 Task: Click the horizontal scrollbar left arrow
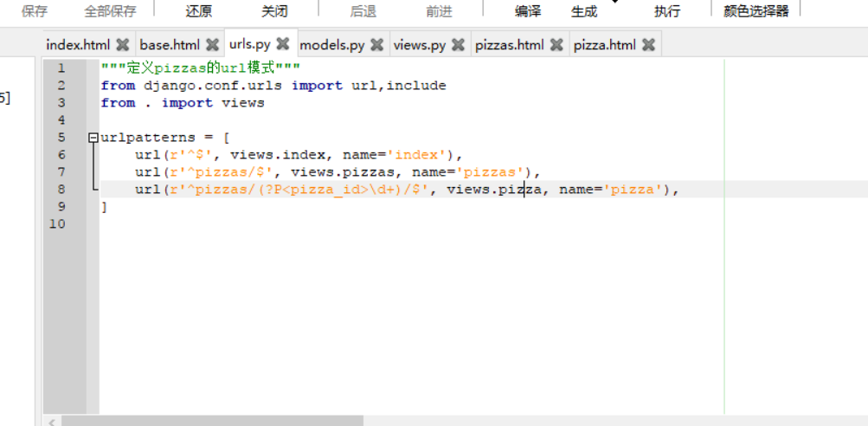pyautogui.click(x=52, y=422)
